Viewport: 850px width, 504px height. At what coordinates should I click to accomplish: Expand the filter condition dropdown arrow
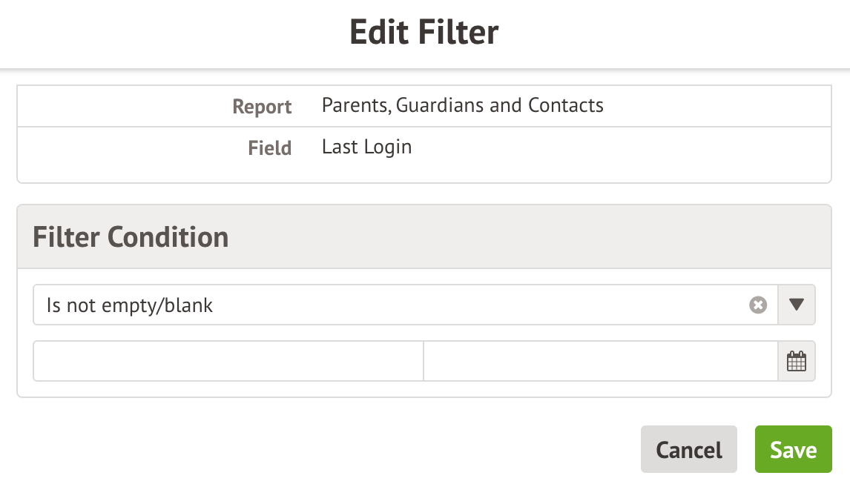click(x=796, y=305)
